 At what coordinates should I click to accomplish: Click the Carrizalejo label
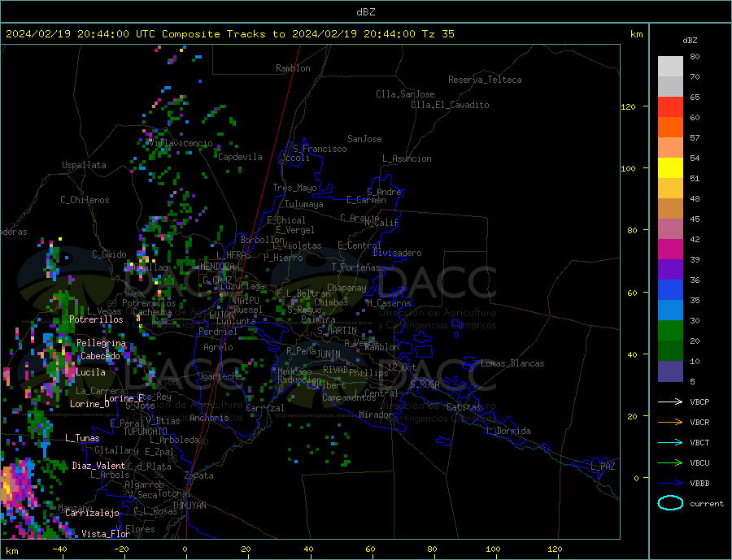tap(92, 514)
